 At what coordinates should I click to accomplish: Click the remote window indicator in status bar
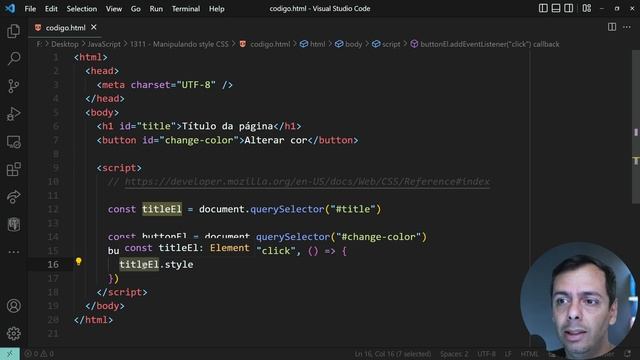point(10,353)
